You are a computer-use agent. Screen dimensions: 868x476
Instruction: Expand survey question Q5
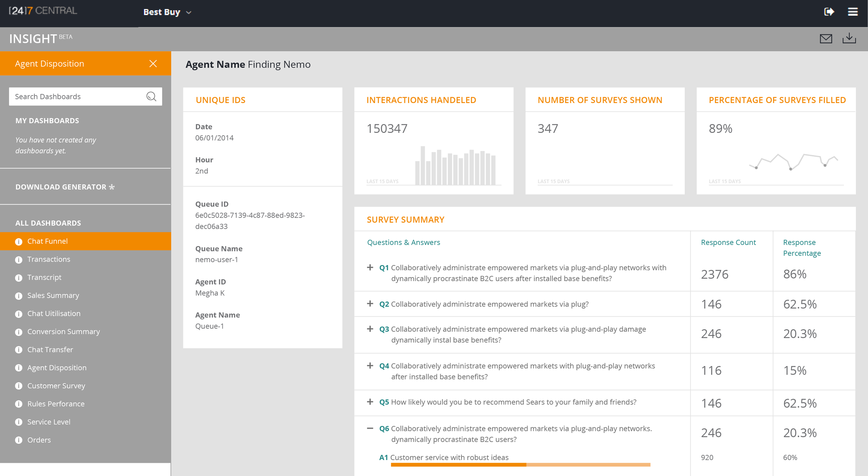point(370,401)
